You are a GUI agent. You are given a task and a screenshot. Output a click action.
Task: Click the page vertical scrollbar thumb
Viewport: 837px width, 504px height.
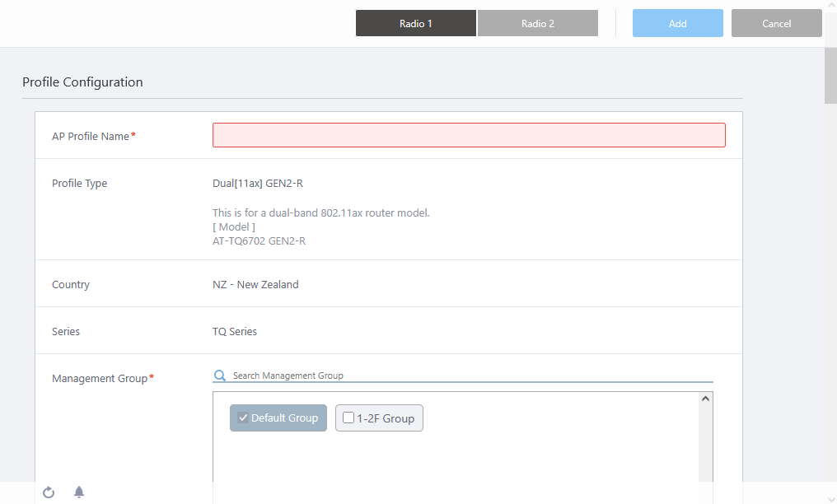[830, 76]
